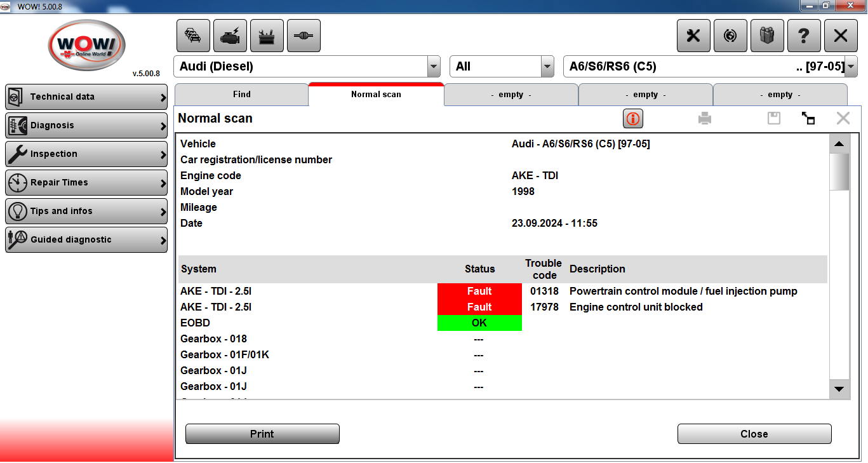Click the scan results scrollbar thumb
The image size is (868, 463).
839,171
